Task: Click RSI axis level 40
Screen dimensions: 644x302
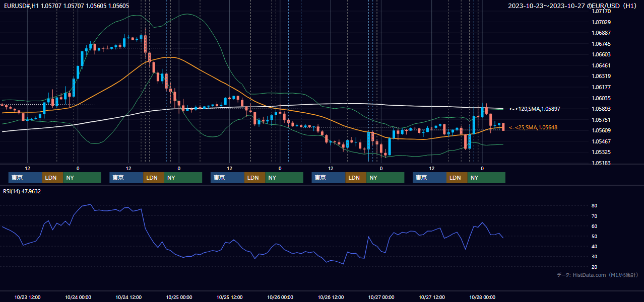Action: (595, 246)
